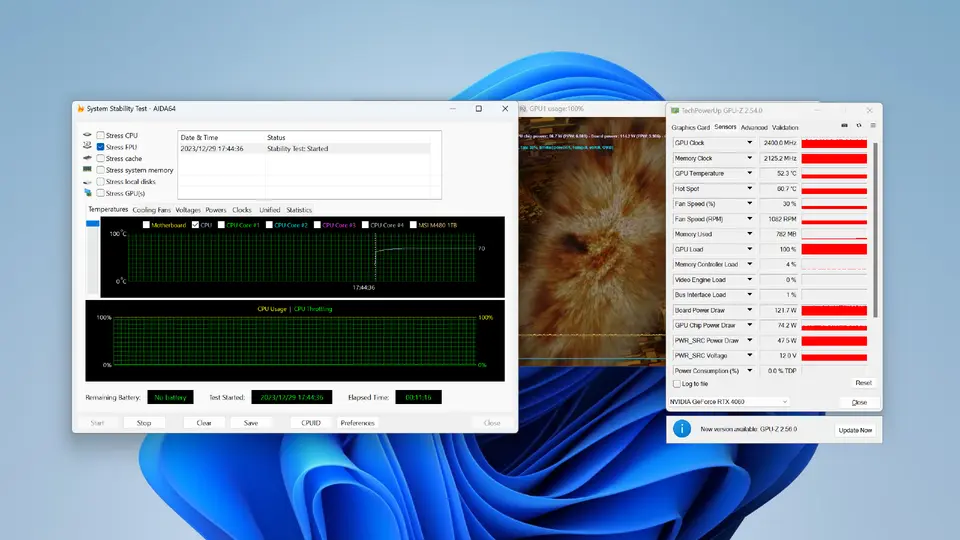Open the GPU Temperature sensor dropdown
960x540 pixels.
click(x=749, y=173)
